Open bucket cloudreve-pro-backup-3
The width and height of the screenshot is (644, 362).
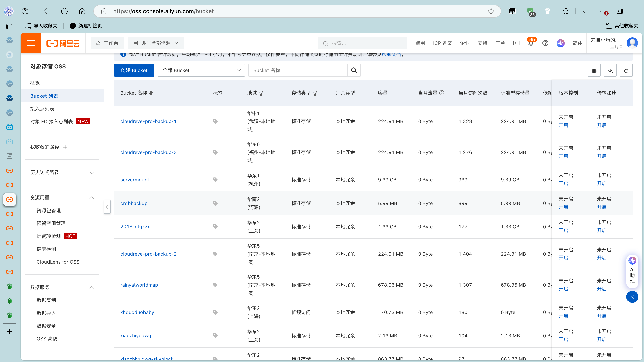(x=149, y=152)
